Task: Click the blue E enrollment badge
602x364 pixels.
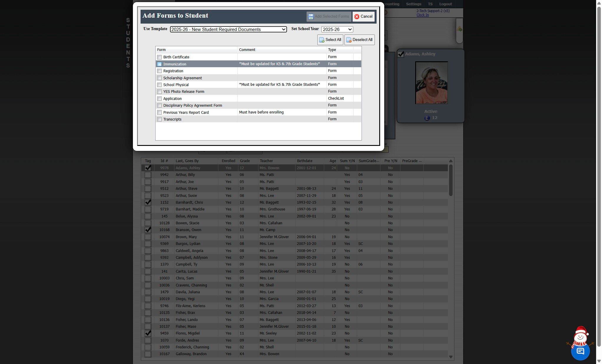Action: tap(427, 118)
